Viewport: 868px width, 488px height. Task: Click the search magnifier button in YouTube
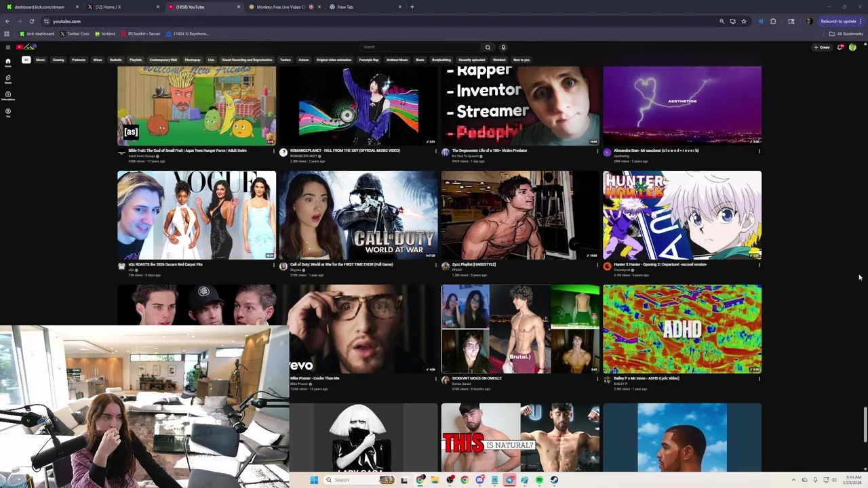tap(488, 47)
